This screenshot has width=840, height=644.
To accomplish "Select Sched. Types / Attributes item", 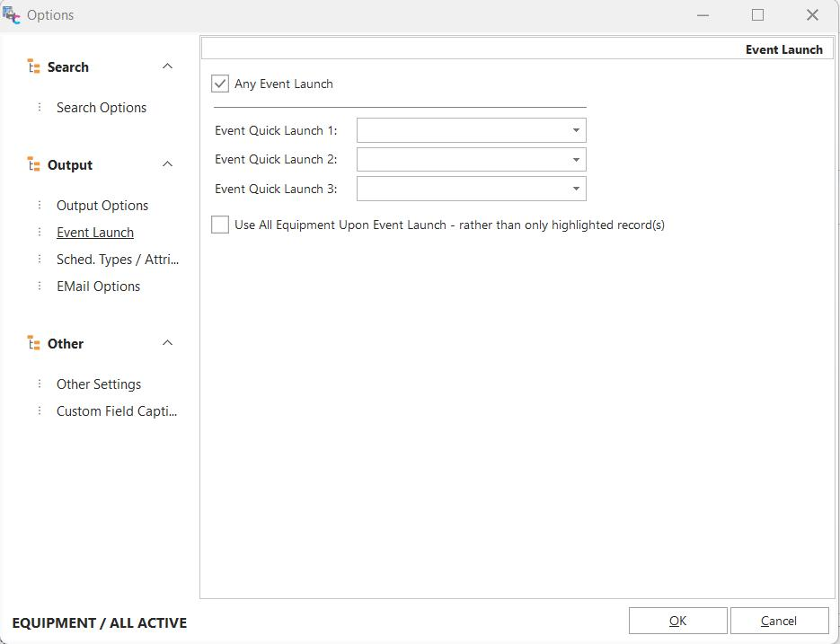I will tap(118, 260).
